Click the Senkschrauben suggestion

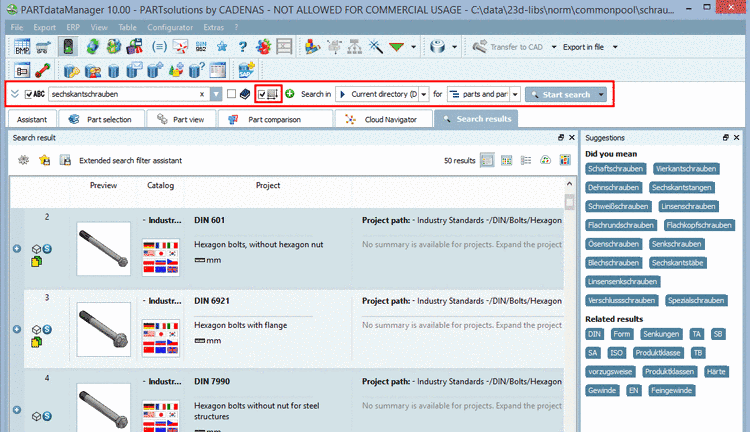(676, 244)
